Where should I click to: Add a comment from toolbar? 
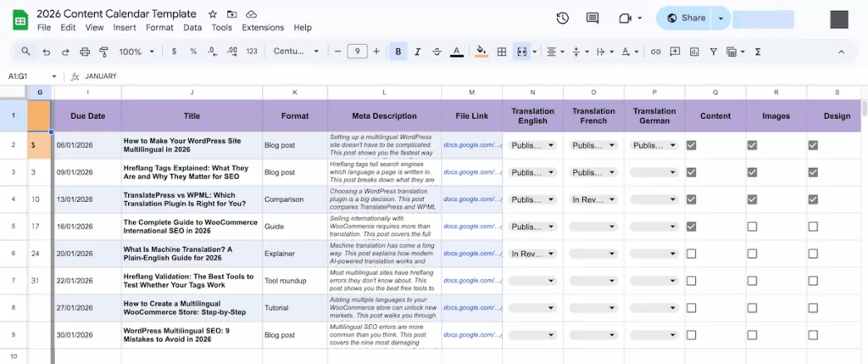click(675, 52)
